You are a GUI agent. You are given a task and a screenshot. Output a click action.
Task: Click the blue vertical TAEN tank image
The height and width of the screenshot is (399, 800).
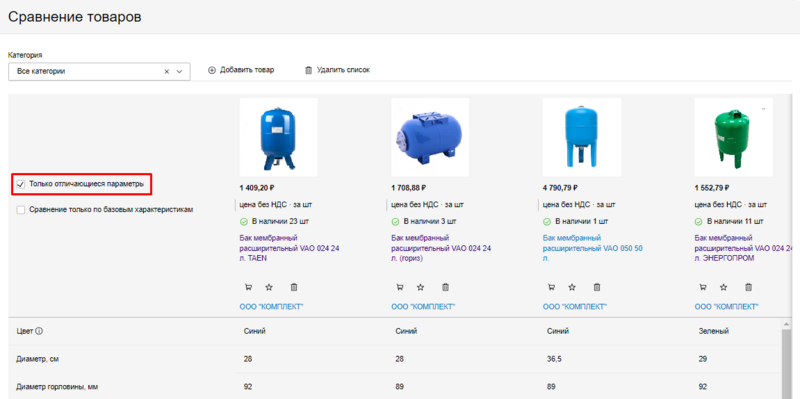point(279,137)
